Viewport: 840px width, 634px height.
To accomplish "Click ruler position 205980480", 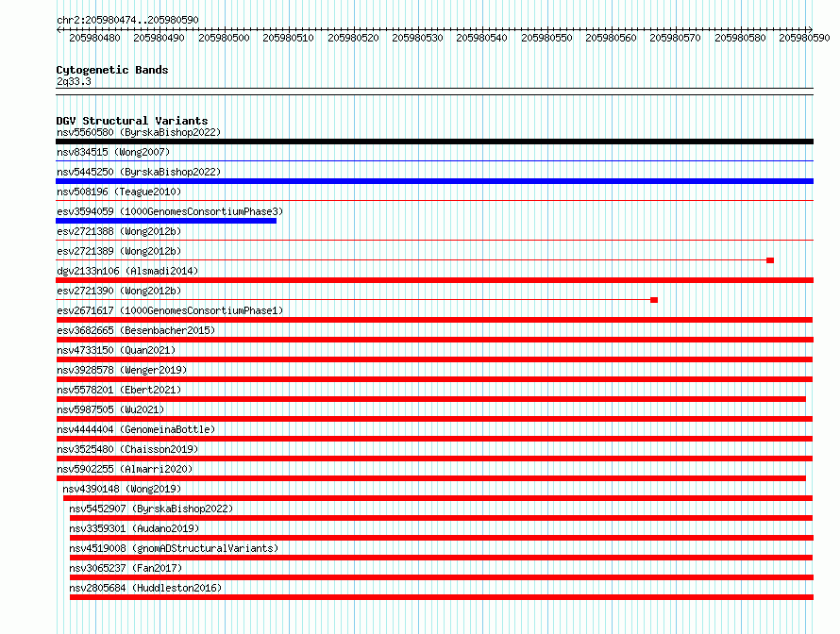I will click(94, 38).
